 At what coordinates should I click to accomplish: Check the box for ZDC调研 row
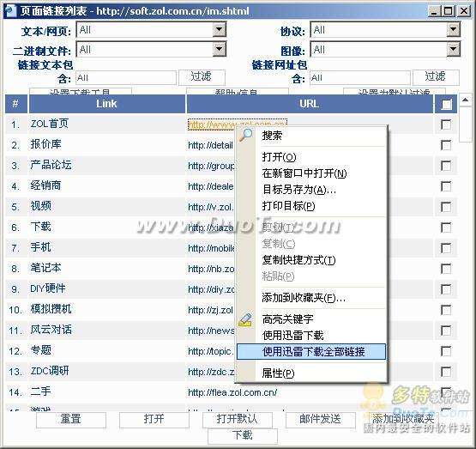(x=446, y=372)
